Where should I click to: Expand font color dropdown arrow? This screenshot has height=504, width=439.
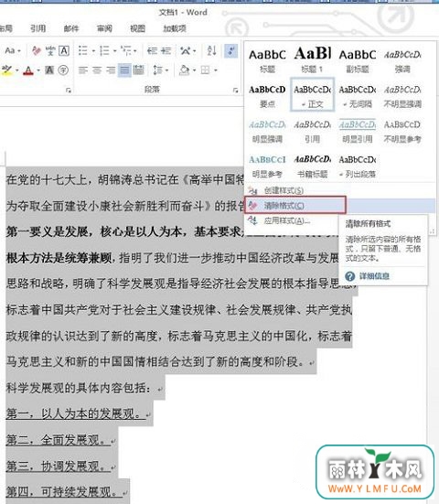point(38,70)
